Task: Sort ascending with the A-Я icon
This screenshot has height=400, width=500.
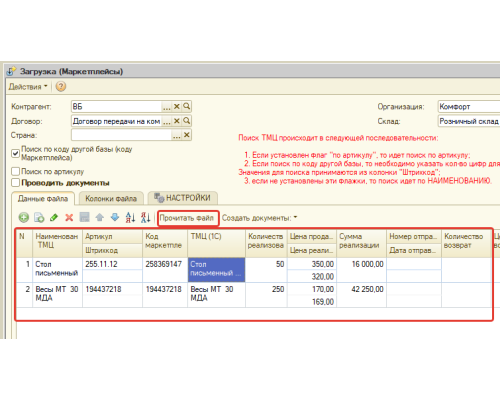Action: (130, 218)
